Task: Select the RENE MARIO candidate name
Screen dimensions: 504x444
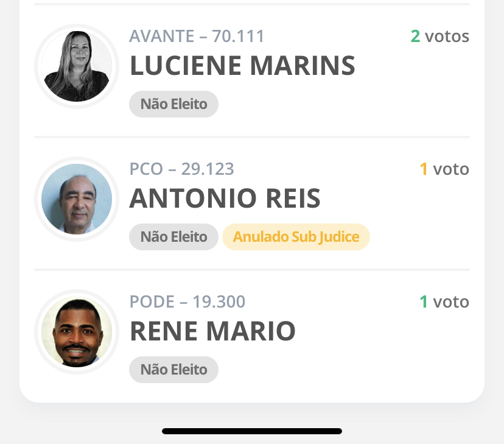Action: (212, 331)
